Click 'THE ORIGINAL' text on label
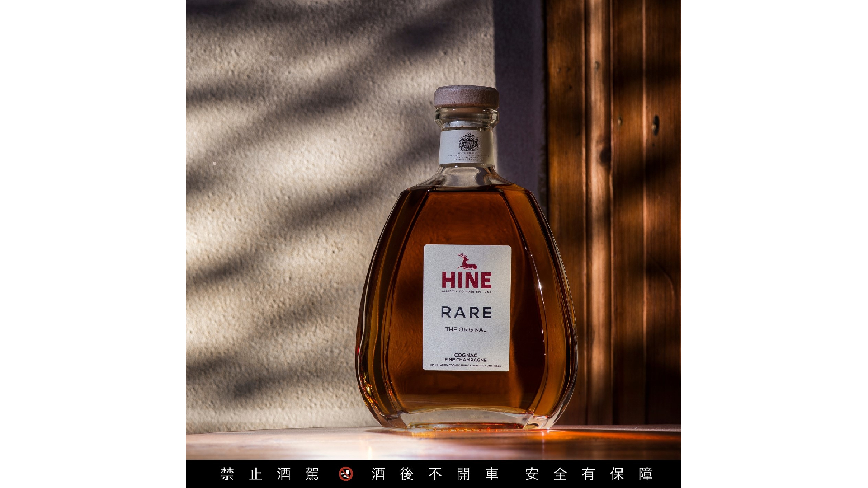Viewport: 868px width, 488px height. pyautogui.click(x=466, y=329)
